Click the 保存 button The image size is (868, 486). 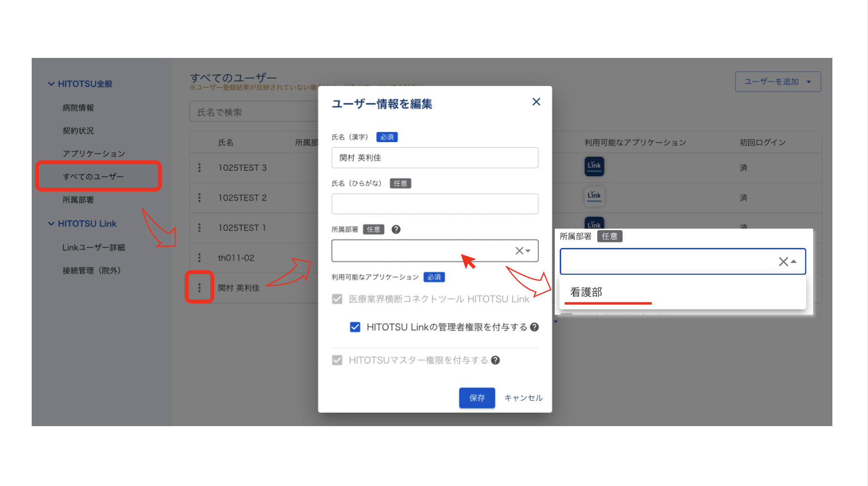click(477, 398)
